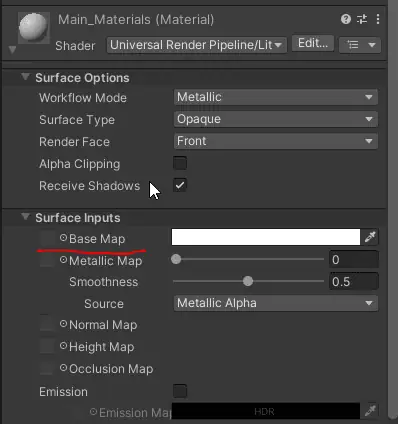This screenshot has width=398, height=424.
Task: Click the Normal Map texture slot
Action: click(x=47, y=324)
